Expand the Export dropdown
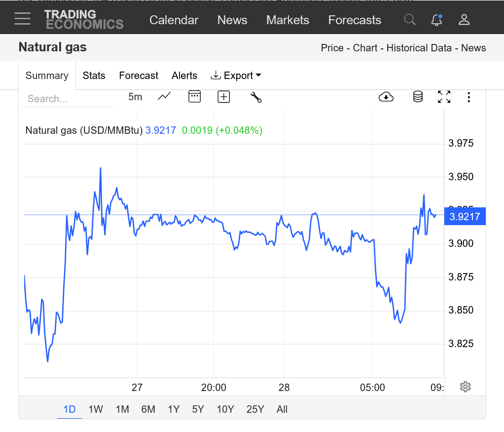Screen dimensions: 504x432 click(236, 76)
